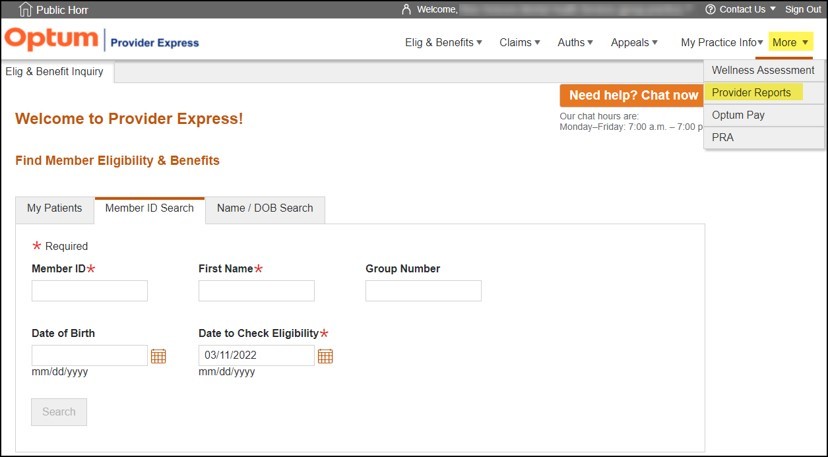Open the Date of Birth calendar picker
The height and width of the screenshot is (457, 828).
[158, 356]
